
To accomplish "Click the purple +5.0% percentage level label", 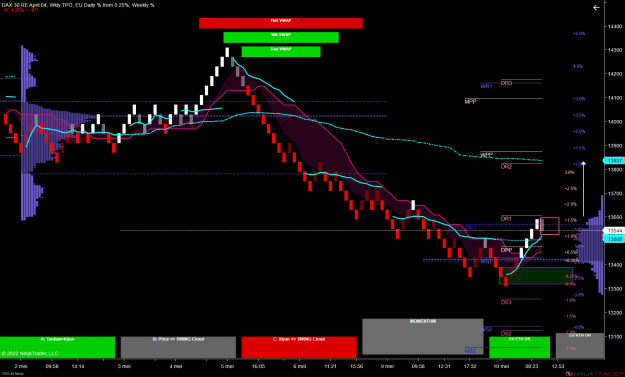I will tap(579, 33).
